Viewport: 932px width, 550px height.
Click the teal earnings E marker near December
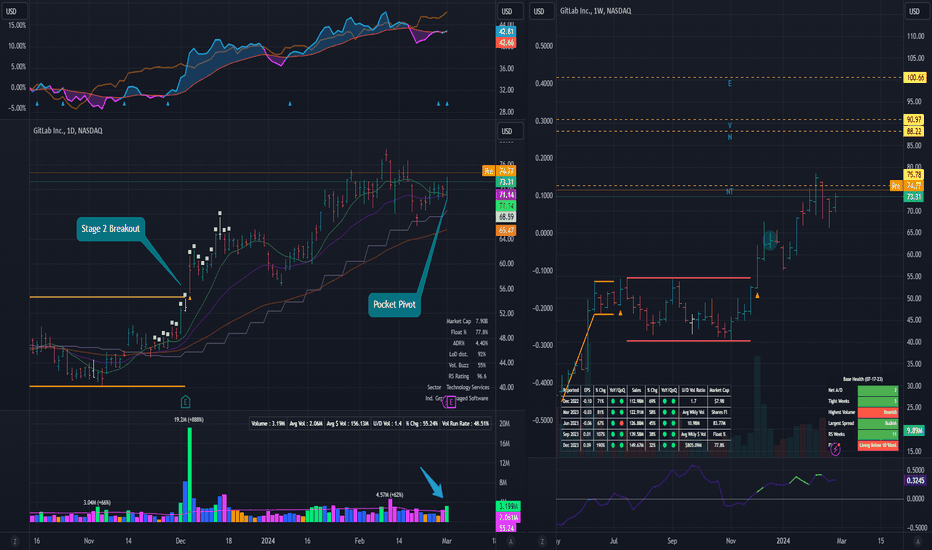(x=185, y=402)
